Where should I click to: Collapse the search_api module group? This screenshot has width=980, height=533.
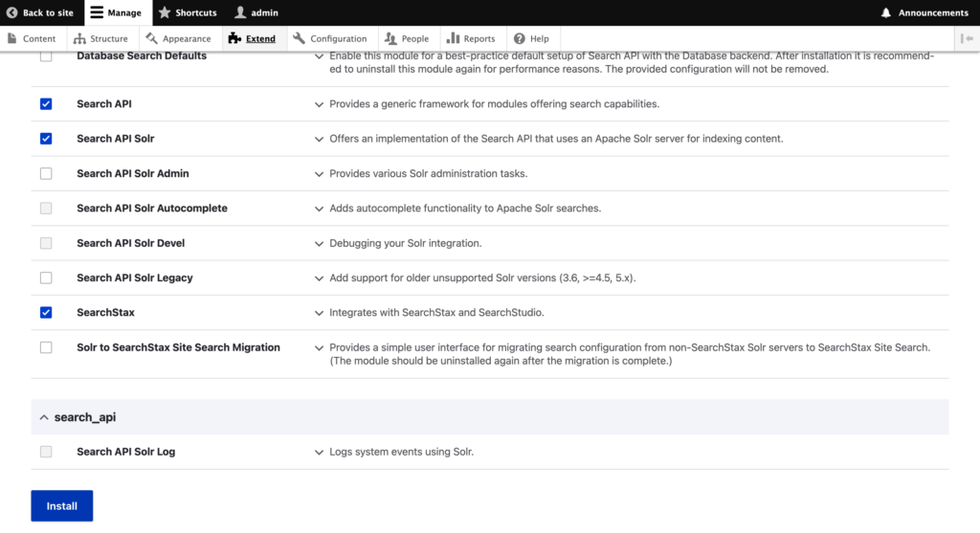click(x=44, y=417)
